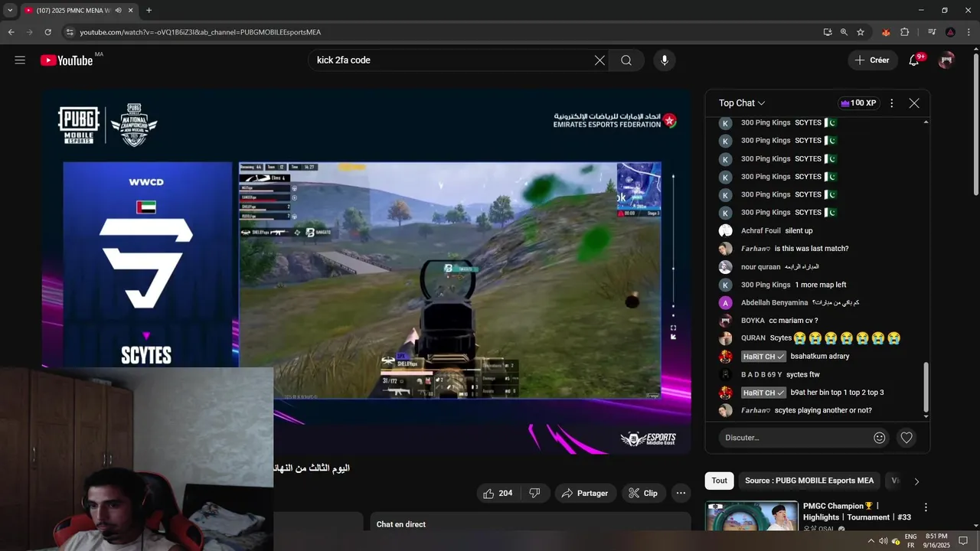
Task: Click the page vertical scrollbar
Action: click(975, 122)
